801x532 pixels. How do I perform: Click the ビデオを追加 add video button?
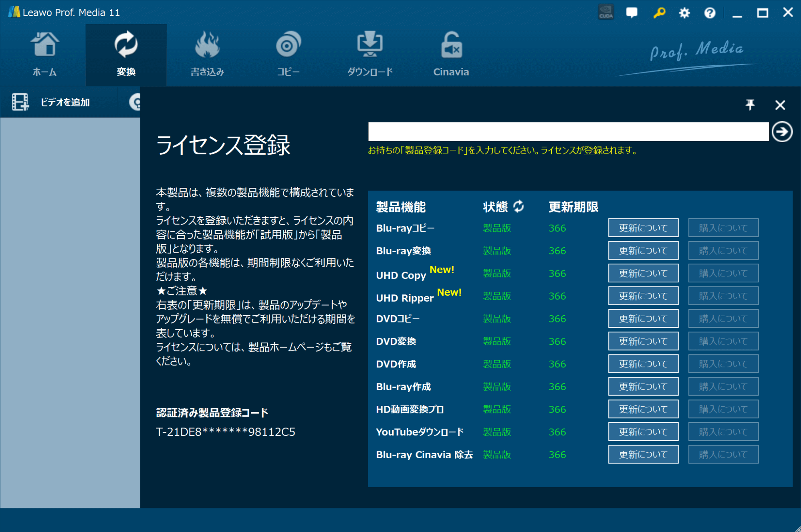click(x=59, y=102)
